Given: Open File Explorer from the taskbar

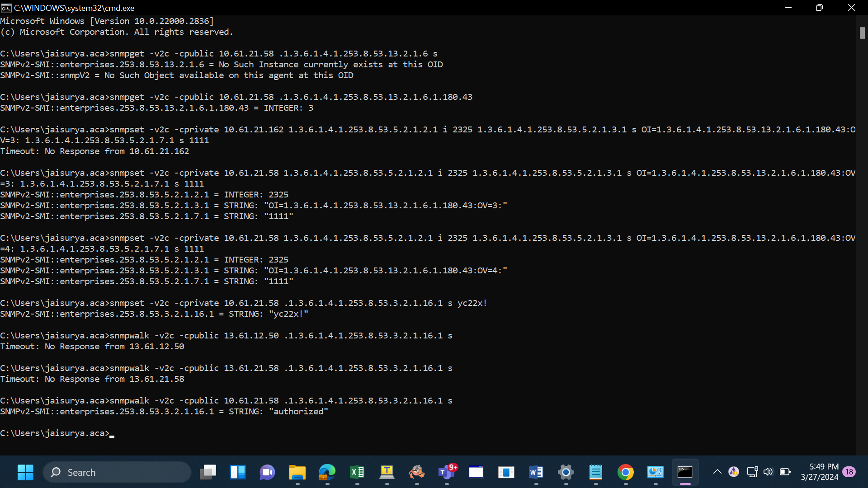Looking at the screenshot, I should click(297, 472).
